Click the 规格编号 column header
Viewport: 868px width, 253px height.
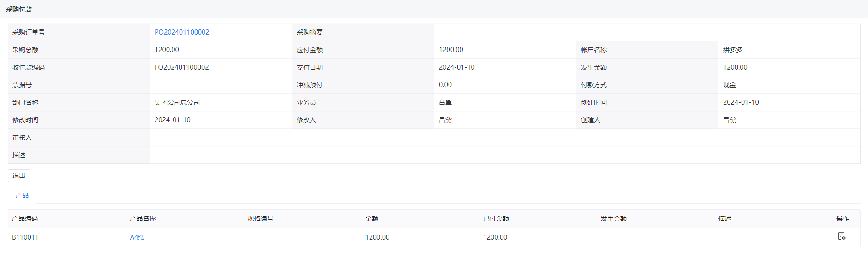[x=260, y=218]
